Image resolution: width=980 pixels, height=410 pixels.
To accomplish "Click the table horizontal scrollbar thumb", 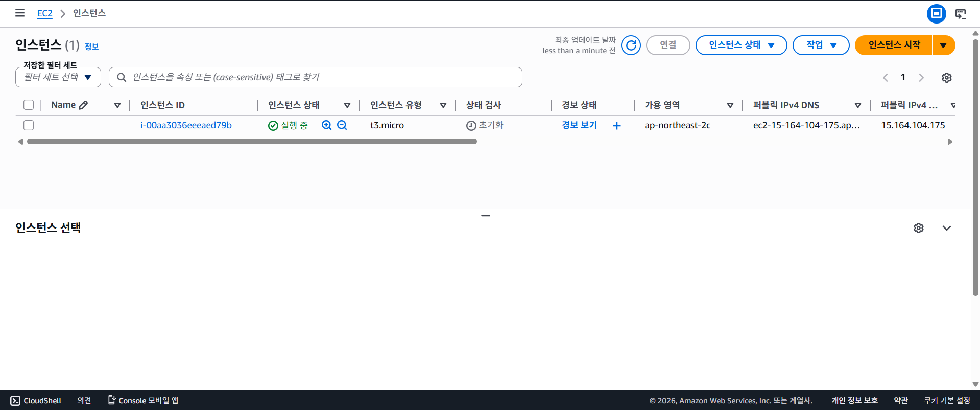I will [x=252, y=142].
